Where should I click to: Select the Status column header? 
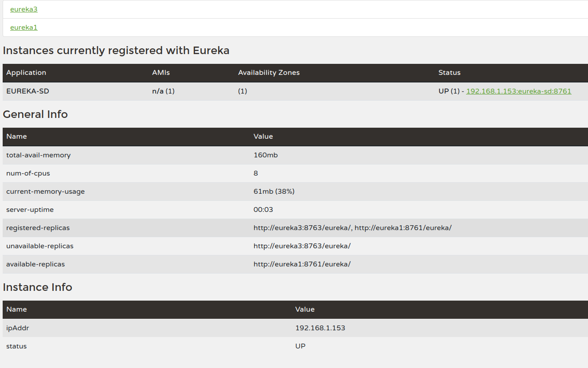(449, 73)
